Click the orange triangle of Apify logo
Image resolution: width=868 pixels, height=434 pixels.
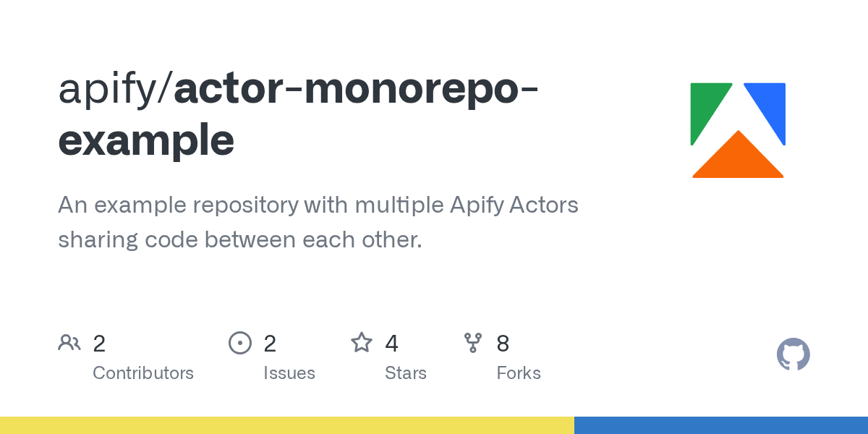(x=738, y=161)
